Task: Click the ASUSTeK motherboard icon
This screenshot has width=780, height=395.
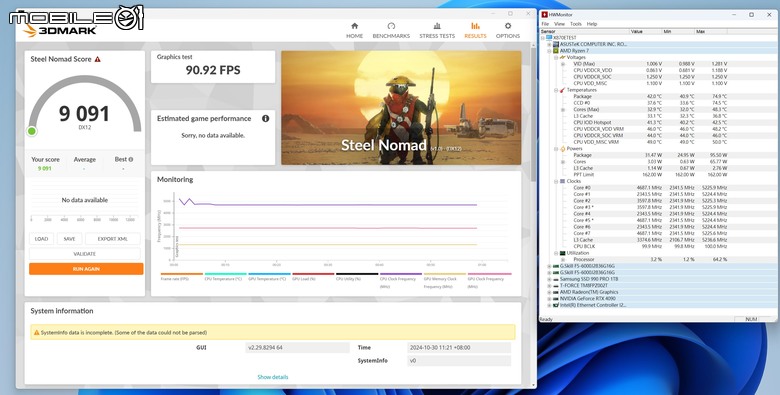Action: point(556,44)
